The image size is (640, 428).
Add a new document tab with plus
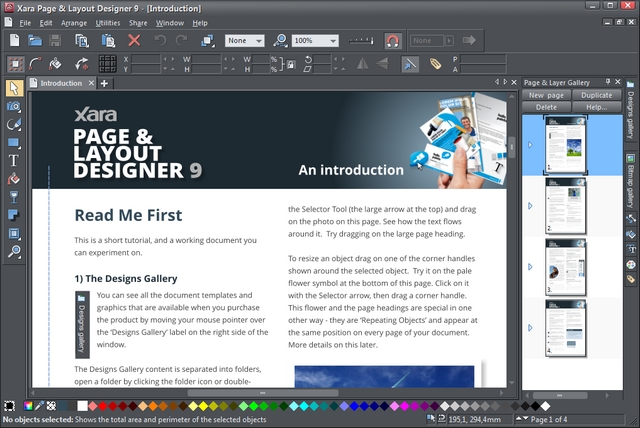click(x=104, y=83)
